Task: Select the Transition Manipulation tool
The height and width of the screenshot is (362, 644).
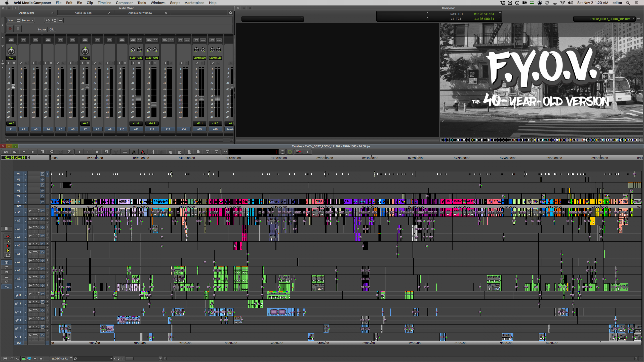Action: (x=8, y=255)
